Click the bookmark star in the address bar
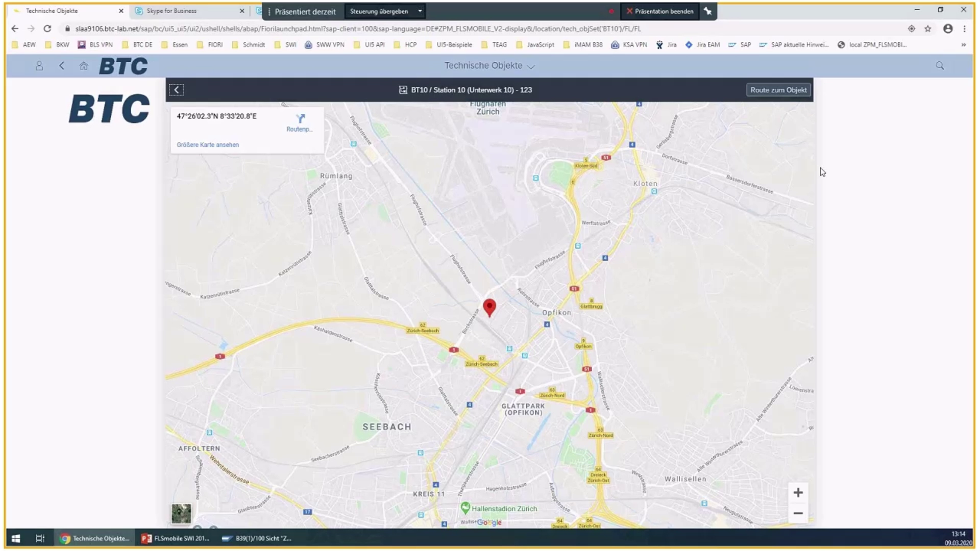The width and height of the screenshot is (980, 551). (x=928, y=29)
